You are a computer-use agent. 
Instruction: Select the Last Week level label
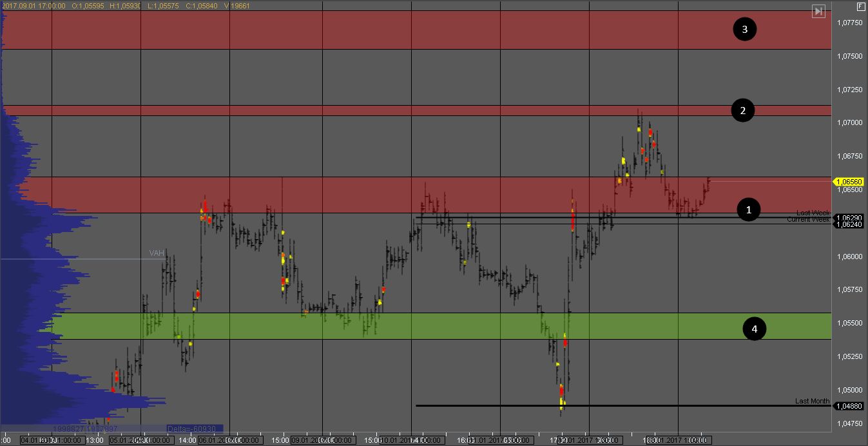tap(813, 213)
